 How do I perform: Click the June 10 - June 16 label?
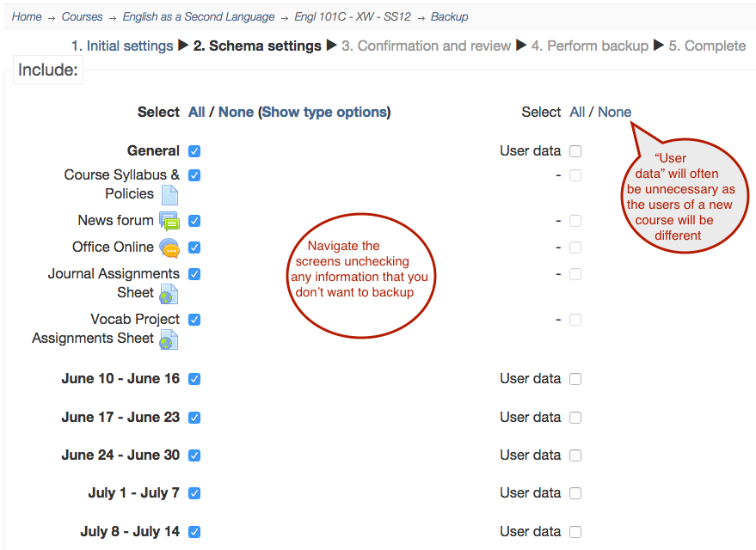[120, 378]
